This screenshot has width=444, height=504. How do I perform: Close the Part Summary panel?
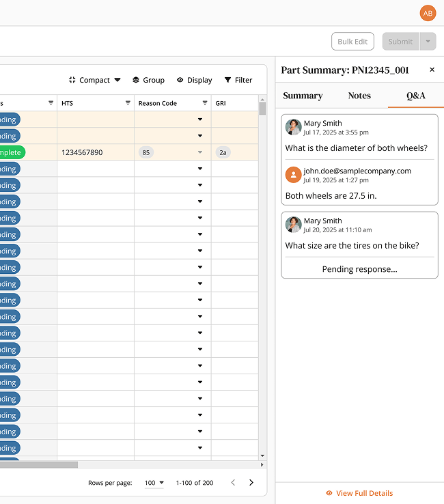coord(432,70)
